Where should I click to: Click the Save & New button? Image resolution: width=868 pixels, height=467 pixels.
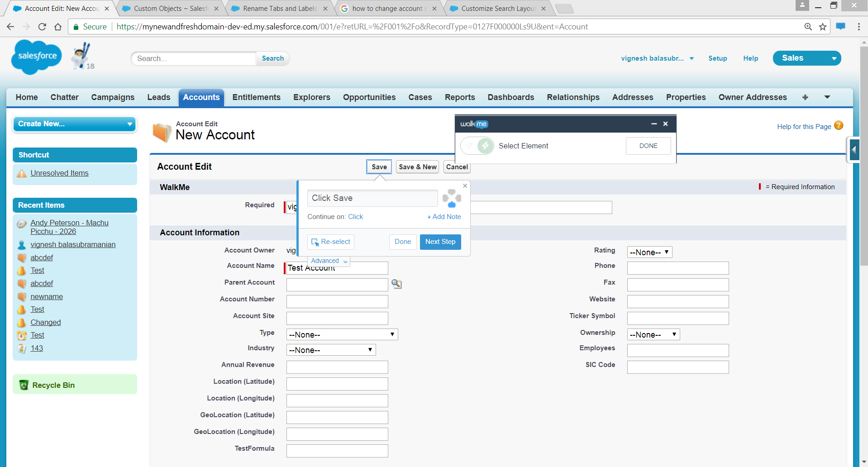pos(417,167)
